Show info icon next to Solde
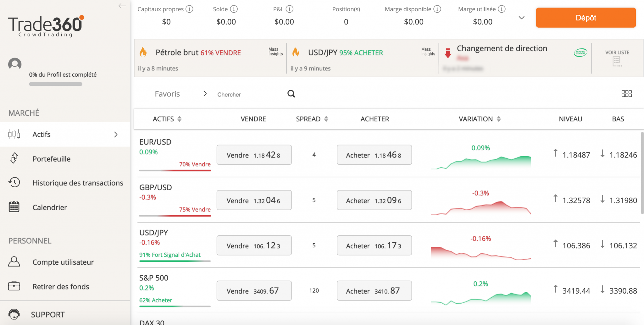 pos(234,9)
